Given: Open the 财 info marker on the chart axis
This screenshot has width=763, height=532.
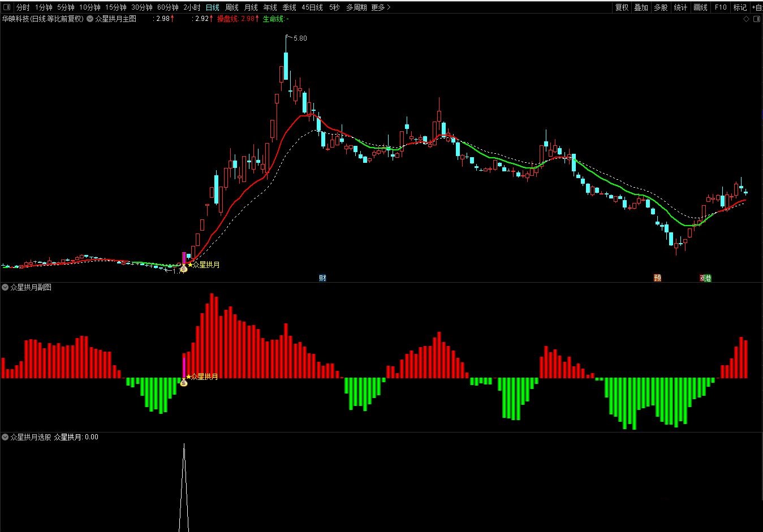Looking at the screenshot, I should 322,278.
